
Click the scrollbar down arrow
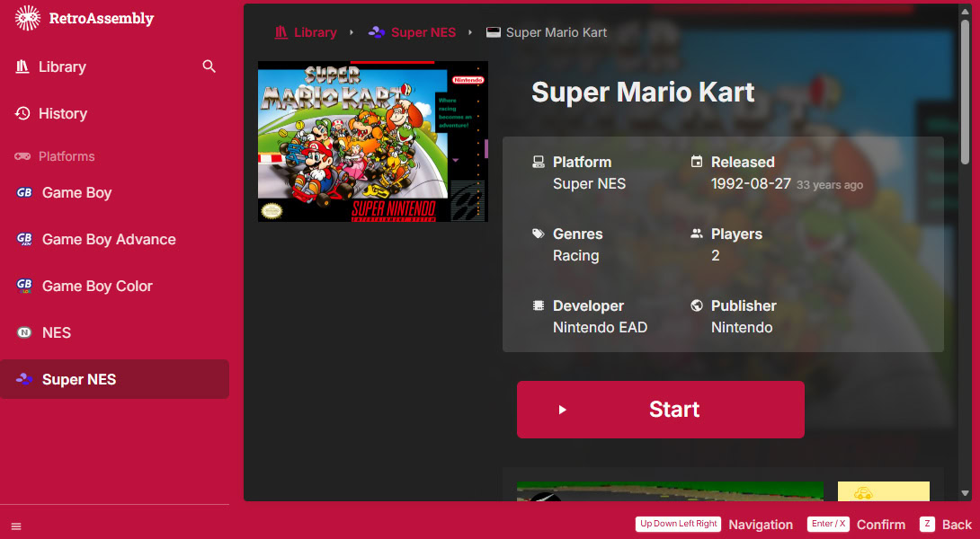[x=966, y=493]
